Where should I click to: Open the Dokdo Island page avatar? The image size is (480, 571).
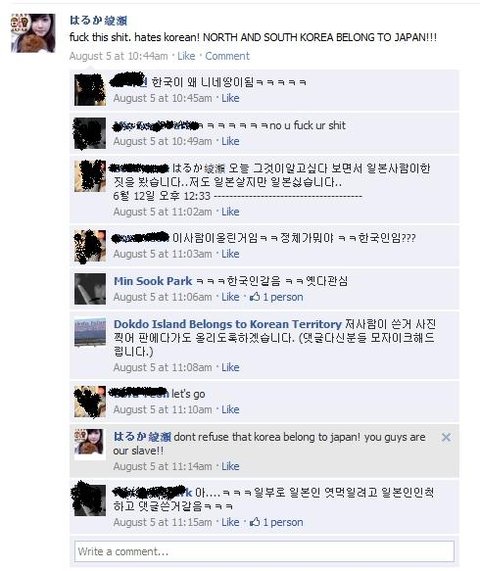click(90, 332)
